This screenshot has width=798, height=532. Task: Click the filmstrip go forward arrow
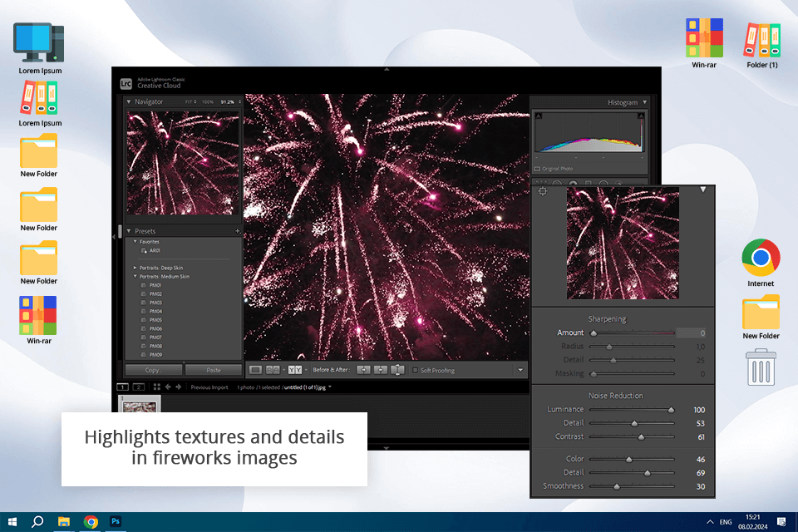click(179, 387)
